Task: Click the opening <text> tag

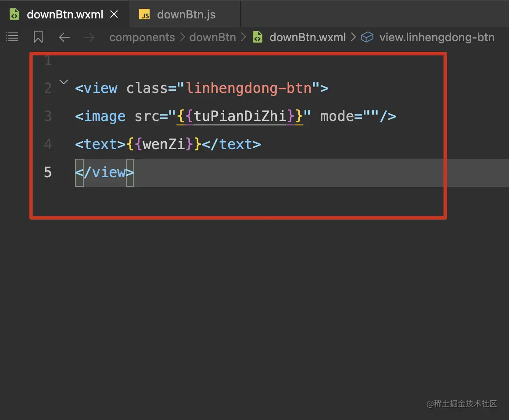Action: point(100,144)
